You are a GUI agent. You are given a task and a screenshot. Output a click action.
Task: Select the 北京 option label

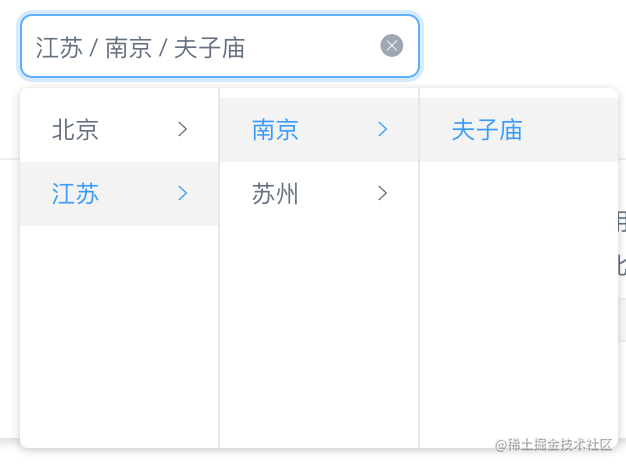[x=75, y=130]
